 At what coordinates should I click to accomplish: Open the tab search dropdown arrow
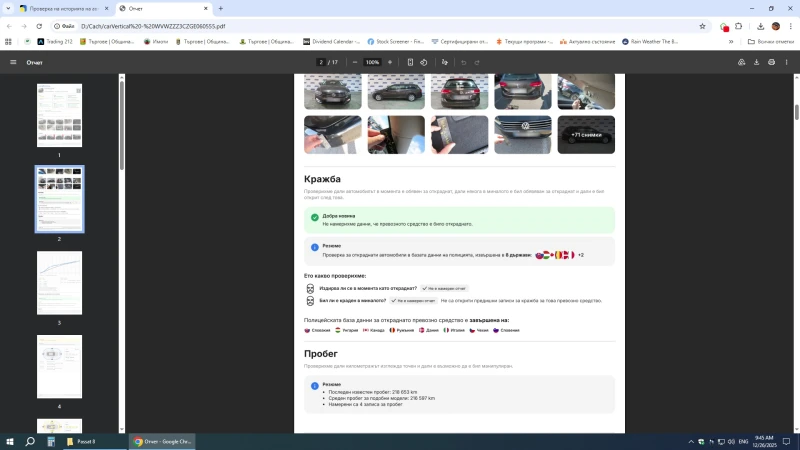pyautogui.click(x=8, y=8)
